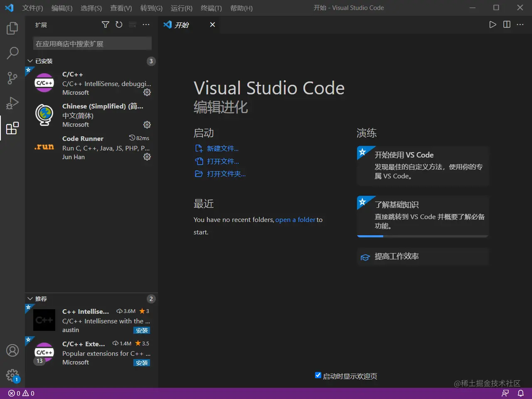532x399 pixels.
Task: Collapse the 已安装 section
Action: pyautogui.click(x=91, y=61)
